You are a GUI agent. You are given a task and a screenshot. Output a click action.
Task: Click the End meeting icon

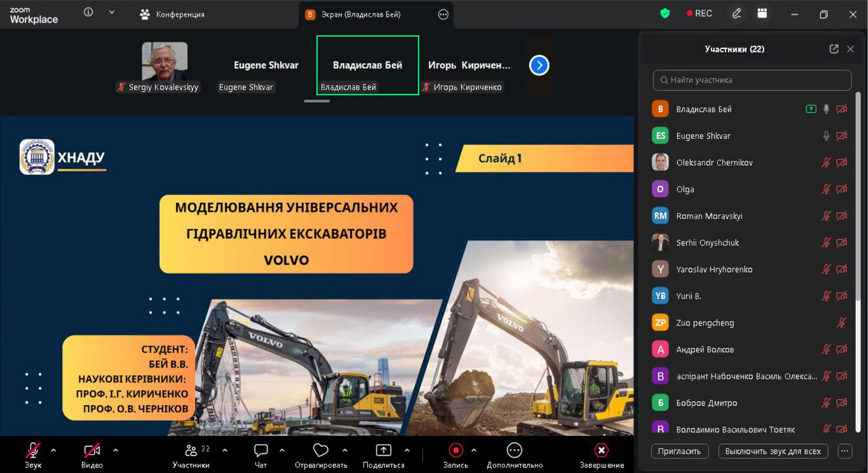[x=602, y=450]
